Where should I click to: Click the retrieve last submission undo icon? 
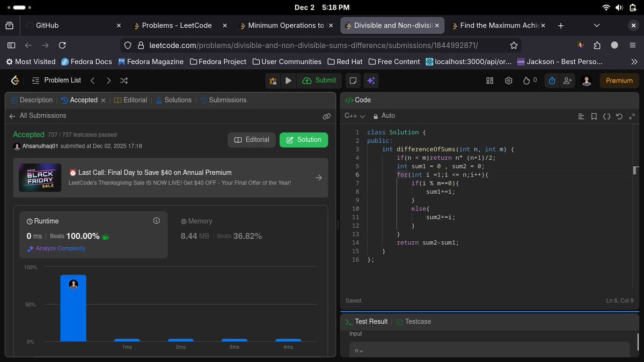619,116
